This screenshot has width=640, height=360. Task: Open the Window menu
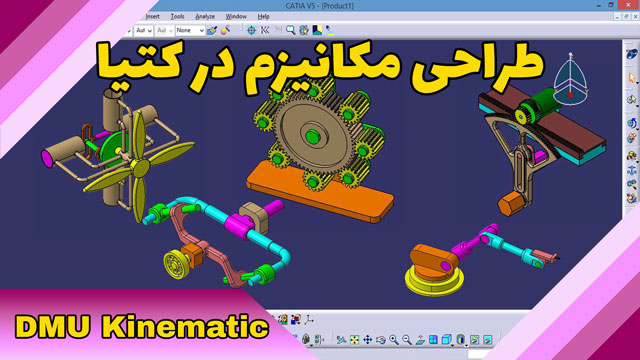point(236,16)
